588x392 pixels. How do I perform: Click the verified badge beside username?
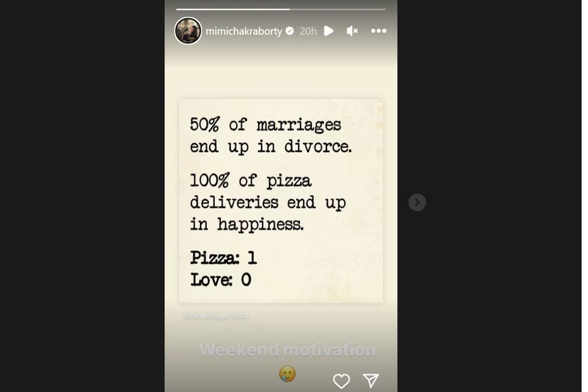click(290, 31)
